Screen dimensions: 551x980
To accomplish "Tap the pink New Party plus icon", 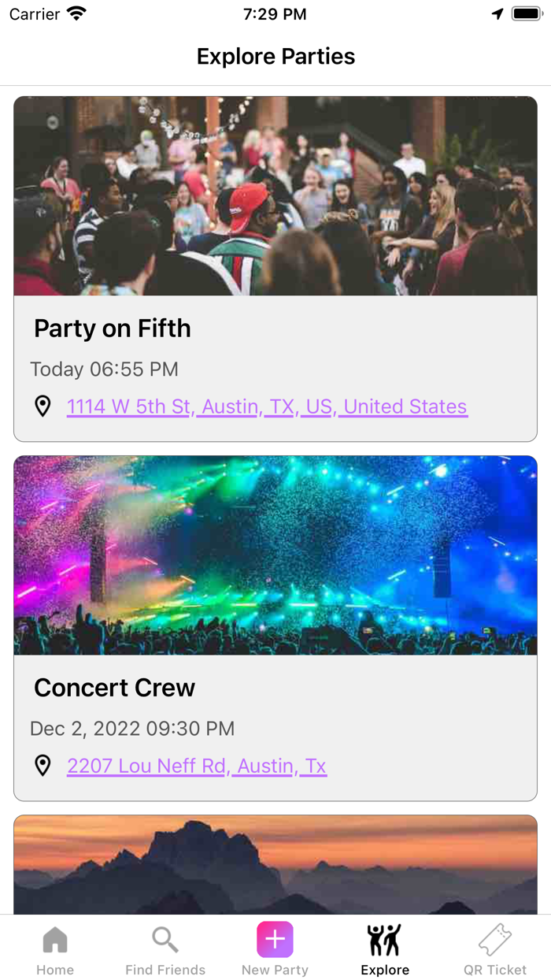I will (275, 939).
